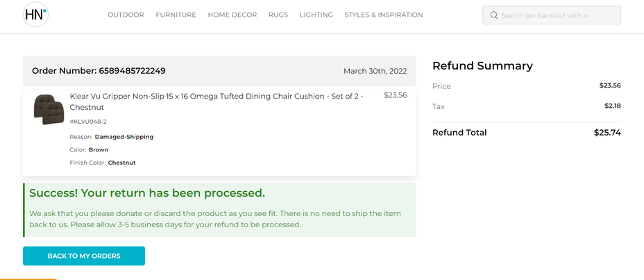
Task: Focus the search input field
Action: [552, 15]
